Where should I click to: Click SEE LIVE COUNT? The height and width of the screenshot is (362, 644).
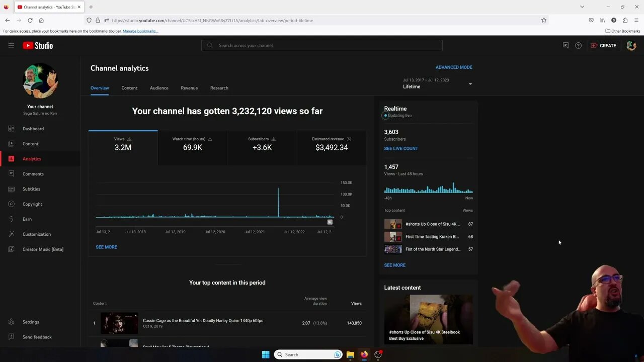(x=401, y=149)
